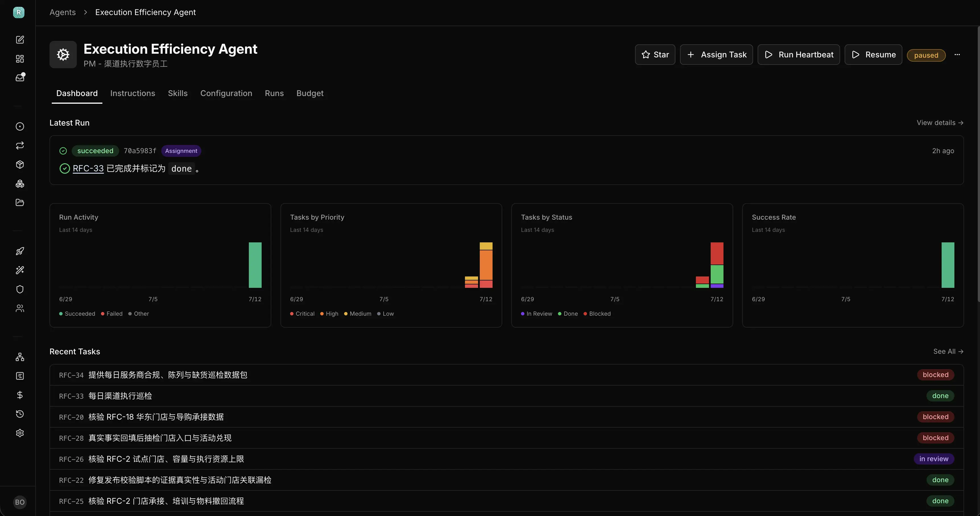Screen dimensions: 980x516
Task: Click the blocked badge on RFC-34
Action: 935,375
